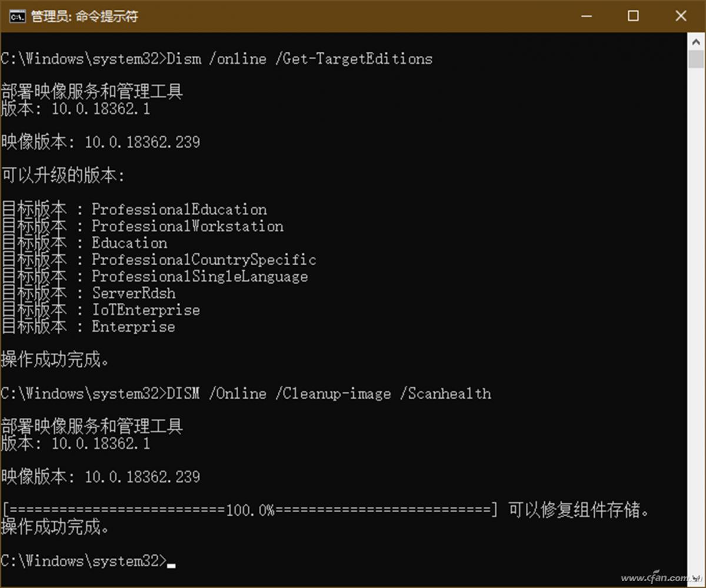The image size is (706, 588).
Task: Highlight the IoTEnterprise edition text
Action: [145, 310]
